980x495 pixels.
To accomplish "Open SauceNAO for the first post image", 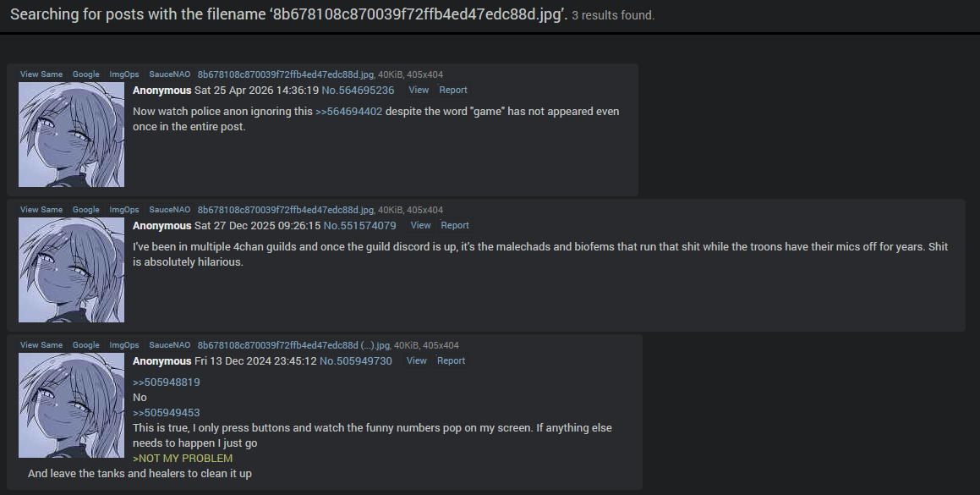I will pyautogui.click(x=169, y=74).
